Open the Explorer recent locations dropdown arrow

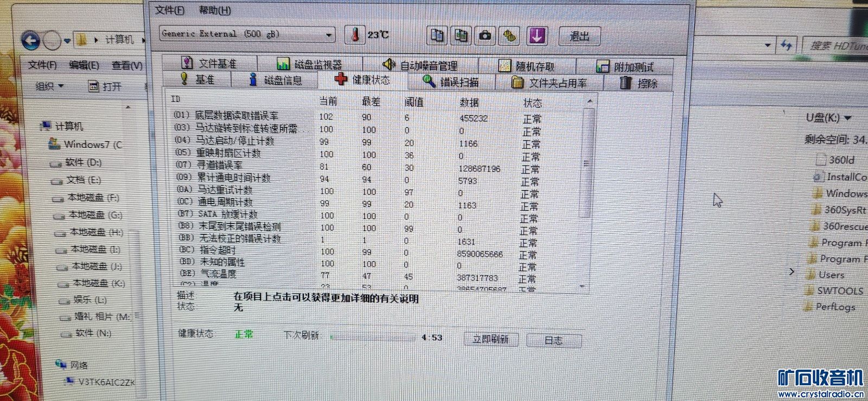pyautogui.click(x=67, y=41)
